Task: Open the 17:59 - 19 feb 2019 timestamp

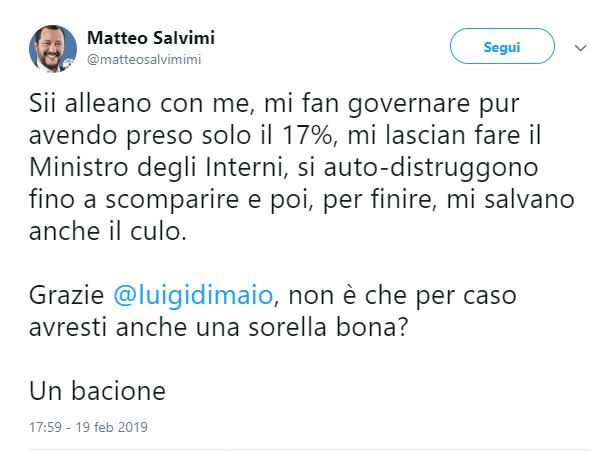Action: pyautogui.click(x=87, y=426)
